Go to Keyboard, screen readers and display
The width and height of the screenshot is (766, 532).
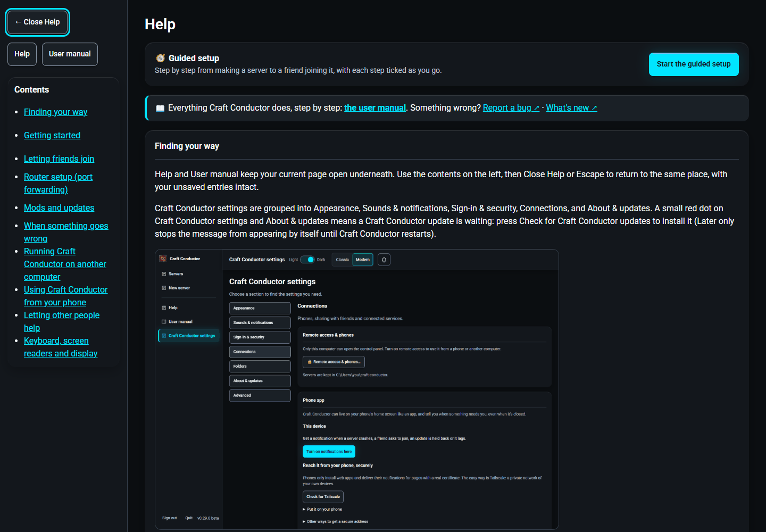click(x=61, y=347)
